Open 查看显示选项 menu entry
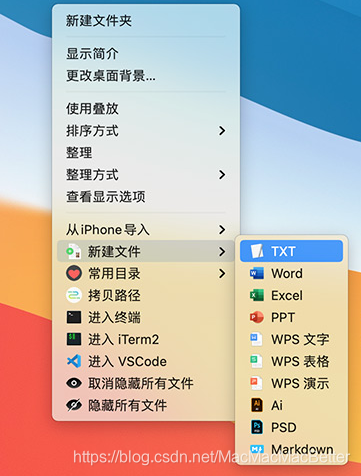This screenshot has height=476, width=361. click(106, 197)
